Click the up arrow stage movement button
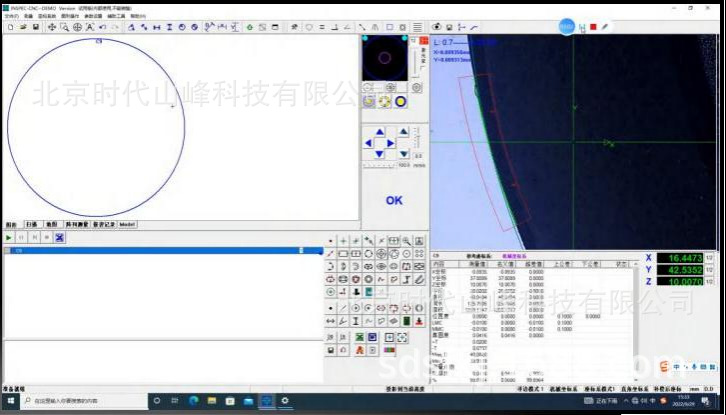 (x=378, y=131)
